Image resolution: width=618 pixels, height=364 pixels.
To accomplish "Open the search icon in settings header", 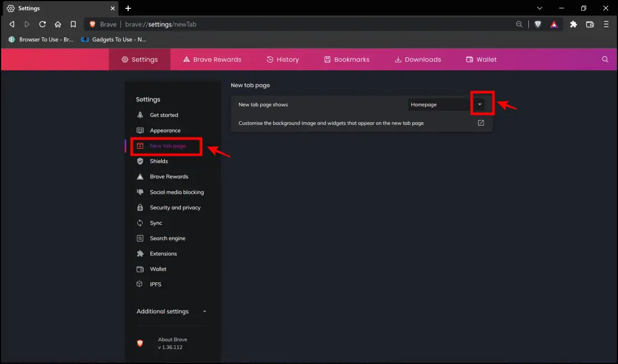I will pos(605,59).
